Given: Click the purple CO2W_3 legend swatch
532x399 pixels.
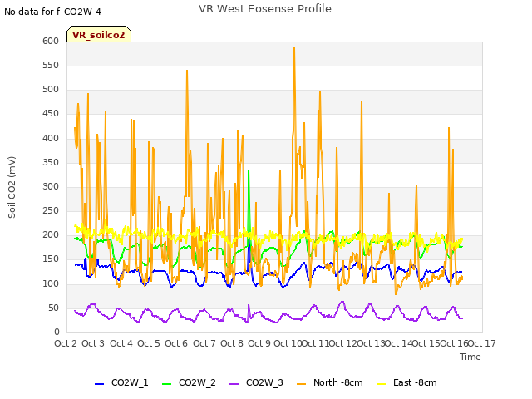Looking at the screenshot, I should (x=234, y=384).
